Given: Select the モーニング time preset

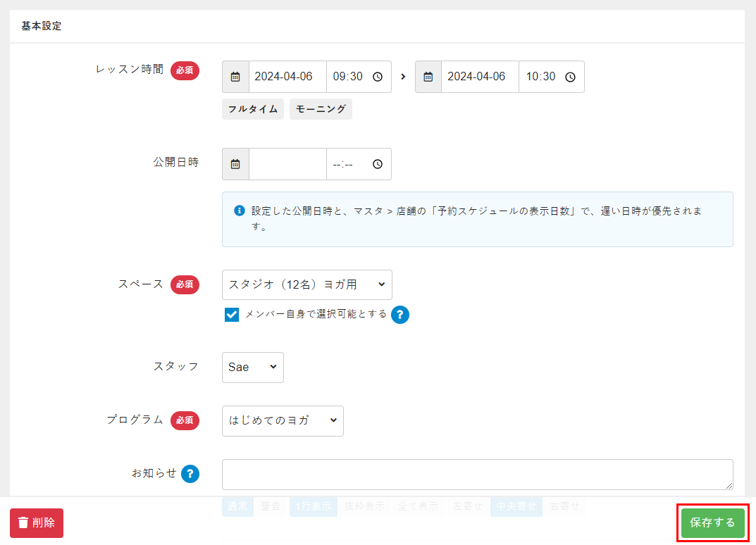Looking at the screenshot, I should (x=321, y=109).
